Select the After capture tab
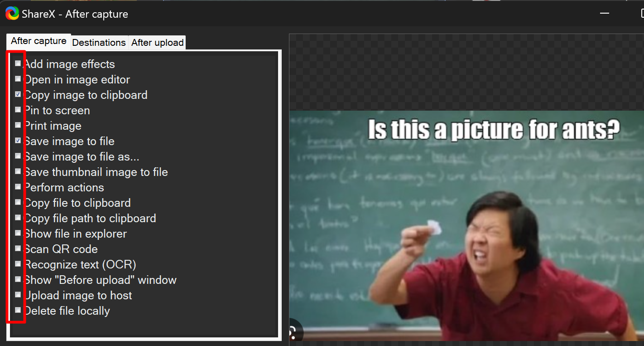The width and height of the screenshot is (644, 346). (38, 40)
